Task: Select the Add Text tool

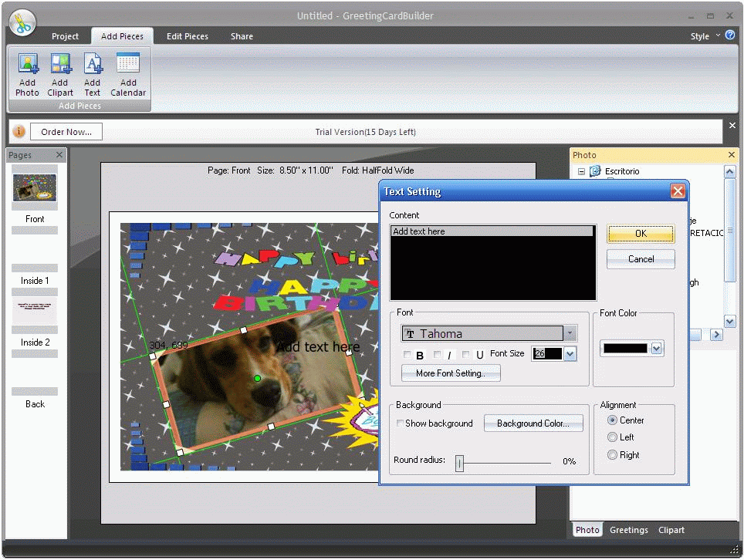Action: pos(92,75)
